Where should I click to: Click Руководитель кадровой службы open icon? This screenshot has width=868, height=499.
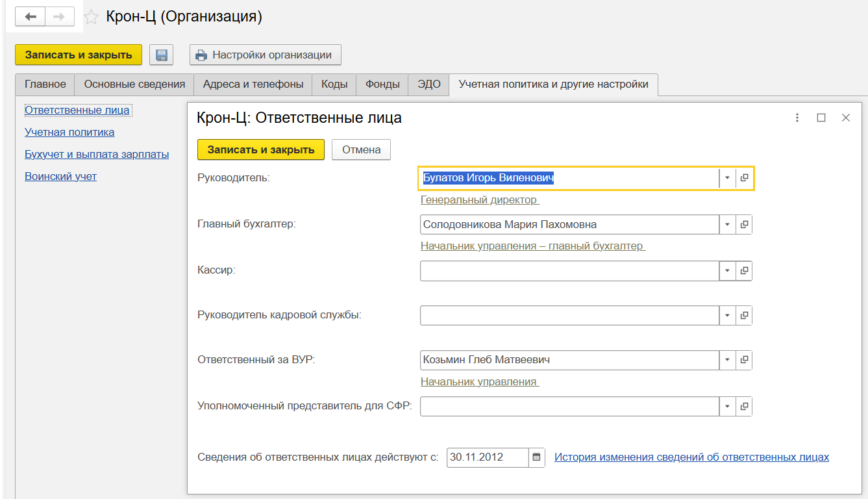[744, 316]
